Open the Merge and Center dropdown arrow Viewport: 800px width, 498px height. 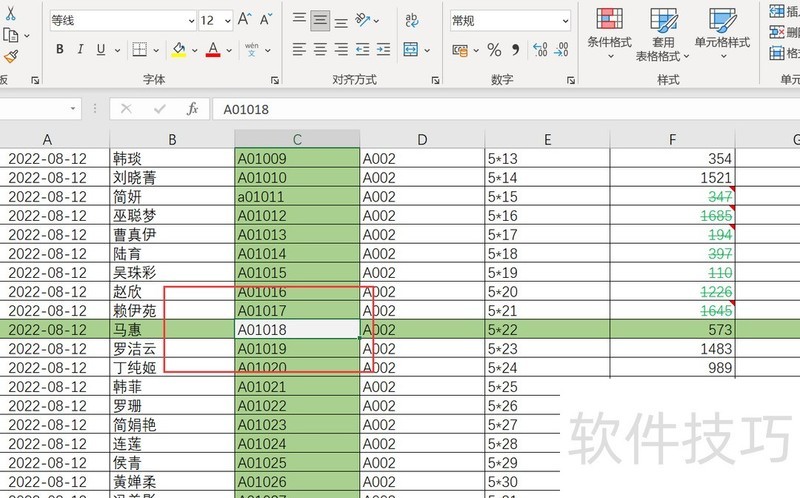tap(427, 51)
